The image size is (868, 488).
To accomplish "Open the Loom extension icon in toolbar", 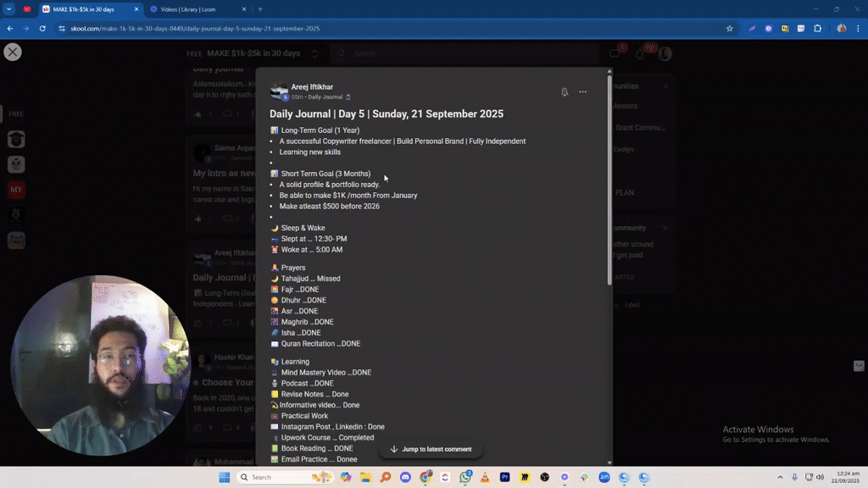I will [x=768, y=28].
